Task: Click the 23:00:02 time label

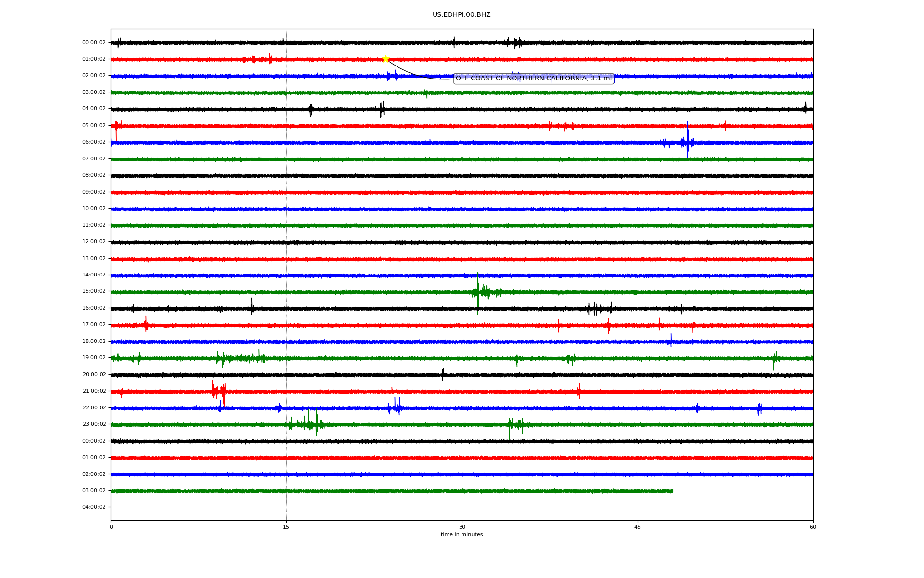Action: click(94, 424)
